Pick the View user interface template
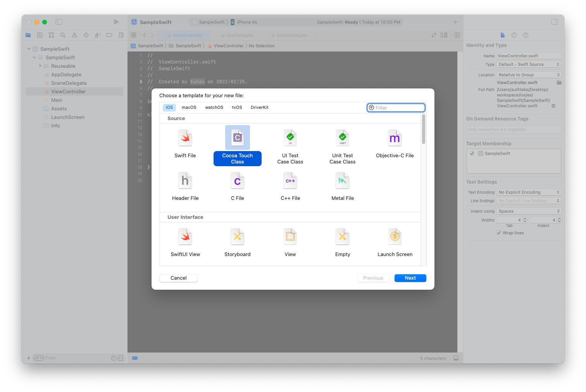This screenshot has width=586, height=392. pyautogui.click(x=290, y=243)
